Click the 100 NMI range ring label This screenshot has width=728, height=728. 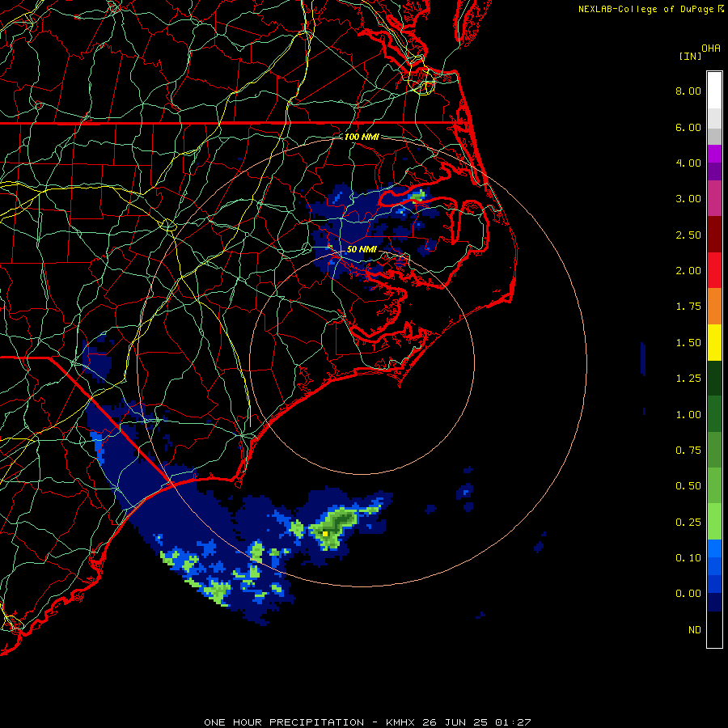(362, 137)
